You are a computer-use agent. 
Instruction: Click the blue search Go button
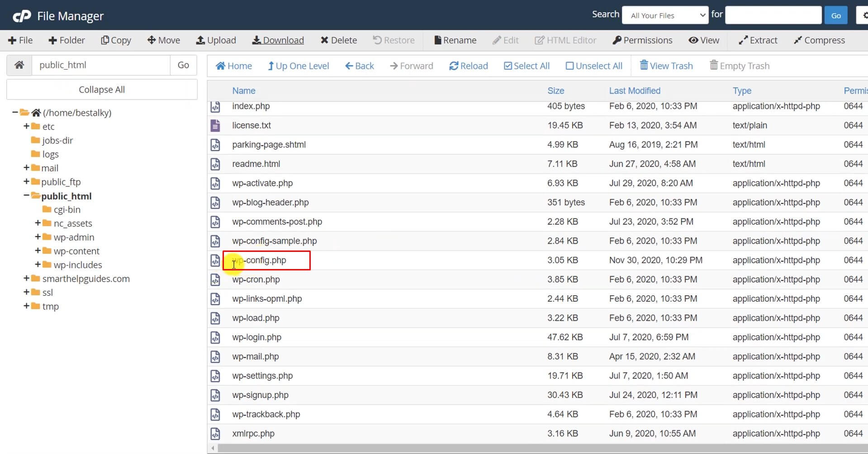click(x=835, y=15)
